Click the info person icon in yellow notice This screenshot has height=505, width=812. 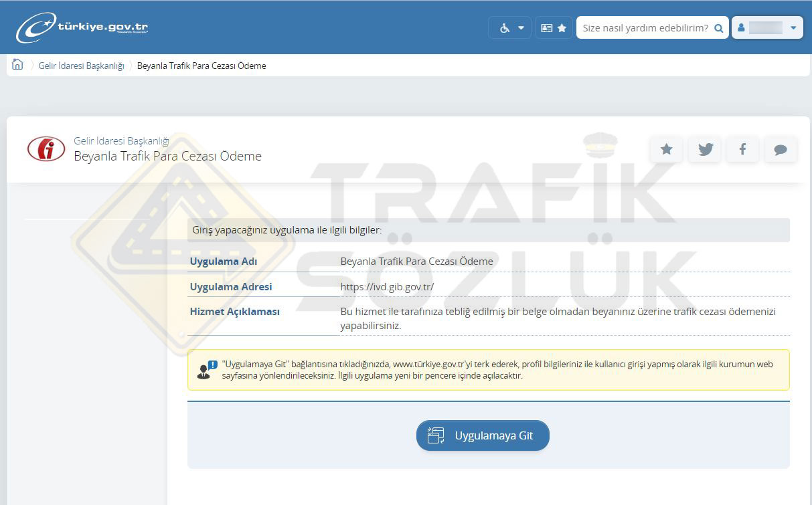[x=207, y=369]
